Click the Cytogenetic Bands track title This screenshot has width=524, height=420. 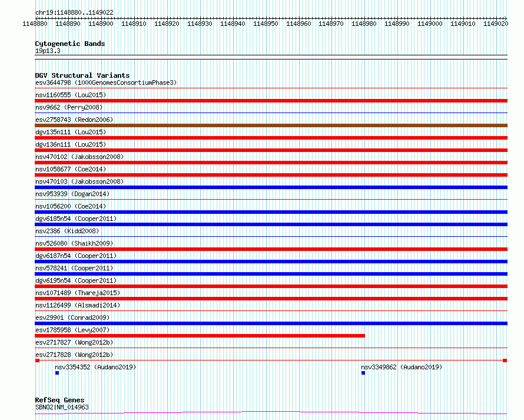pos(70,44)
